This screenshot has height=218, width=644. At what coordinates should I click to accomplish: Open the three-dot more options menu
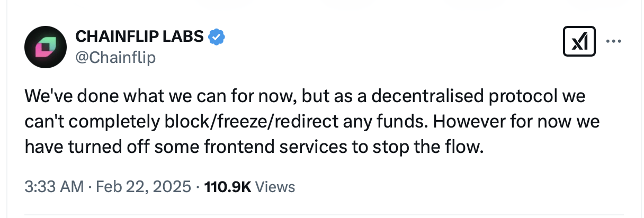613,41
